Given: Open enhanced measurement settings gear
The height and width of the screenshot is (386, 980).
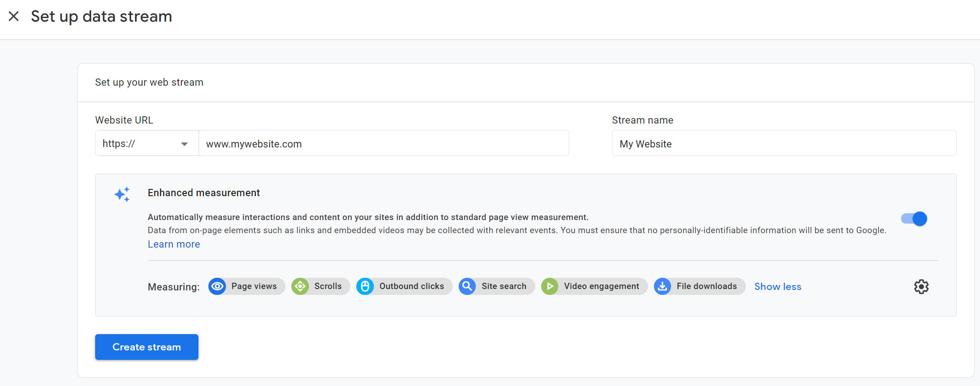Looking at the screenshot, I should coord(921,287).
